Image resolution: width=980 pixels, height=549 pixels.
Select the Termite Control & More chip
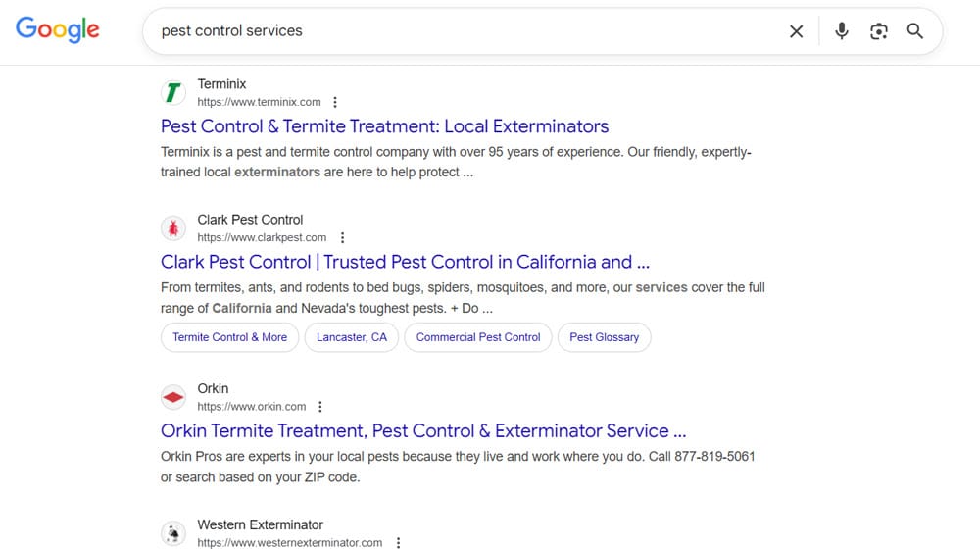click(x=229, y=337)
